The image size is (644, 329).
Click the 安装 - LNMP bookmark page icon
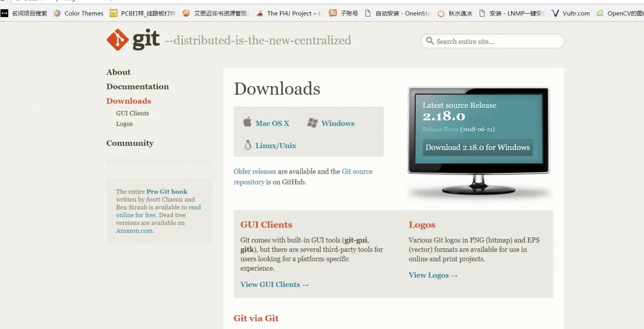pyautogui.click(x=482, y=13)
